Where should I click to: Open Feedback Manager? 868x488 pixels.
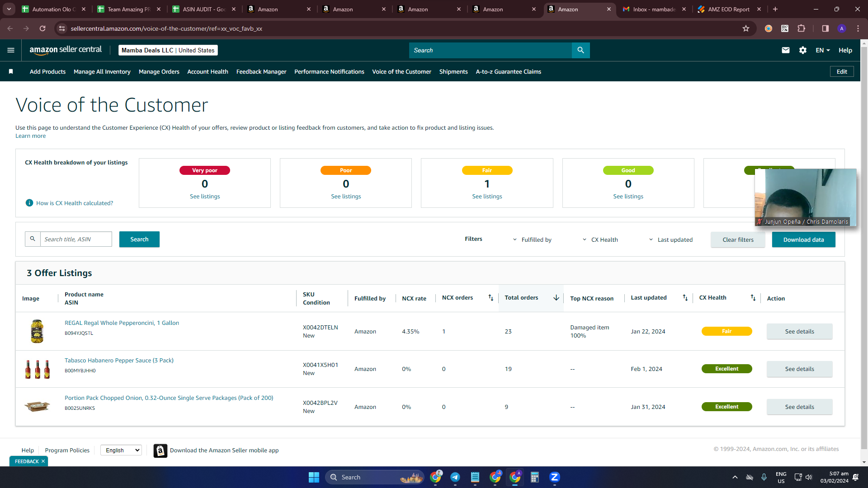pyautogui.click(x=261, y=71)
